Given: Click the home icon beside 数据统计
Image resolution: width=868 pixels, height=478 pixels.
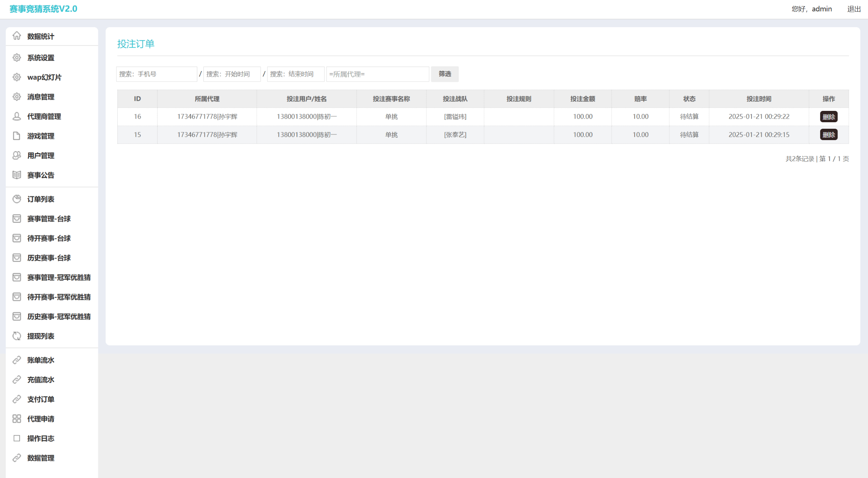Looking at the screenshot, I should (x=17, y=36).
